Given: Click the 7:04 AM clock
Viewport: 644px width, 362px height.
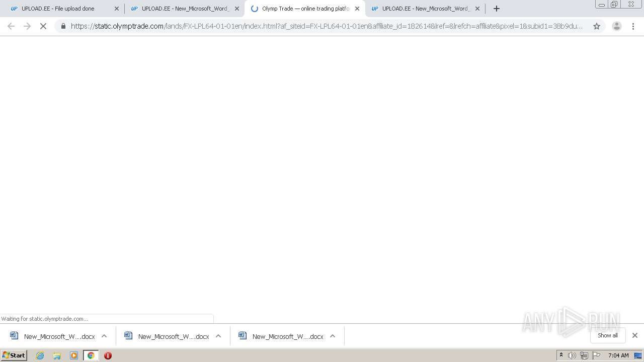Looking at the screenshot, I should [x=618, y=355].
